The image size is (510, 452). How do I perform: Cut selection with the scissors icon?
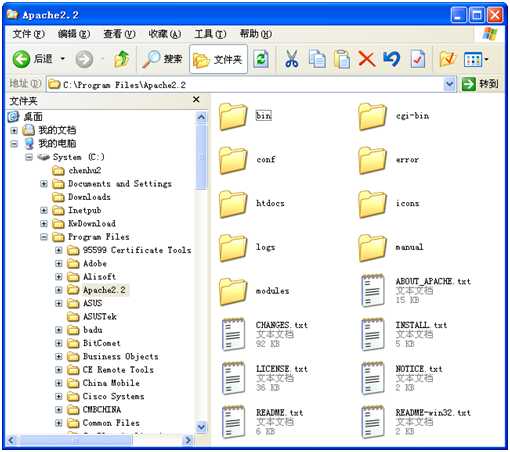292,59
